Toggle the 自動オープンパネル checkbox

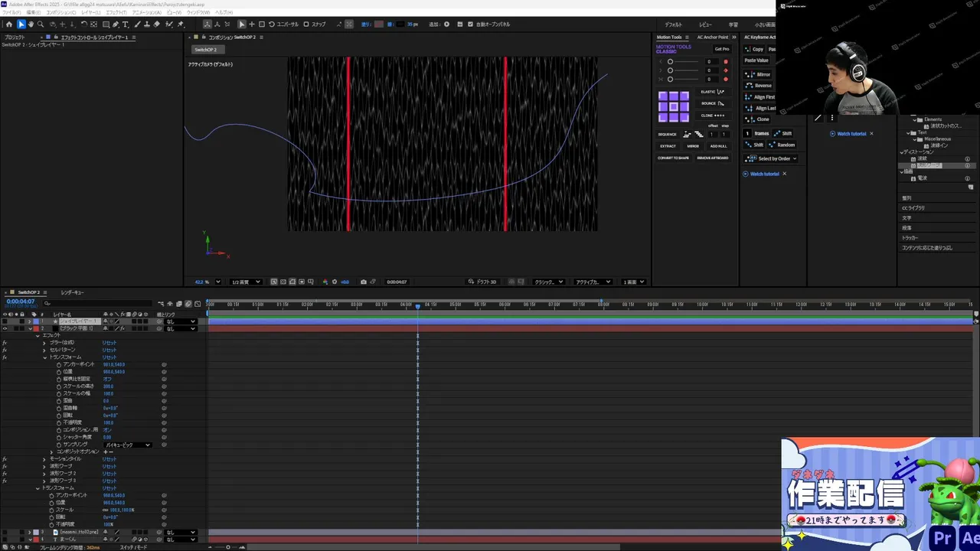coord(470,24)
